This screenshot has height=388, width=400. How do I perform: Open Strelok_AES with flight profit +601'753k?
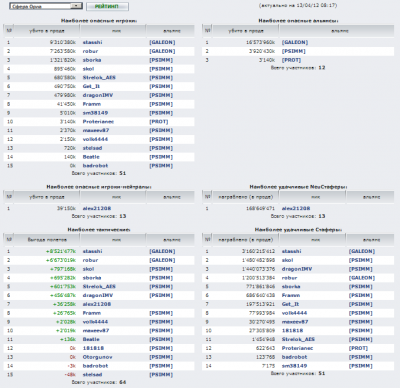click(x=99, y=287)
